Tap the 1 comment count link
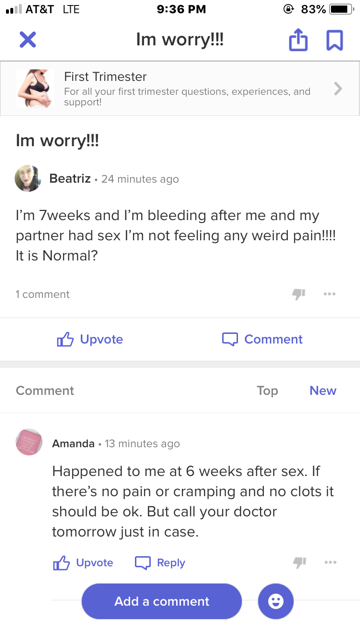Viewport: 360px width, 640px height. pos(42,294)
